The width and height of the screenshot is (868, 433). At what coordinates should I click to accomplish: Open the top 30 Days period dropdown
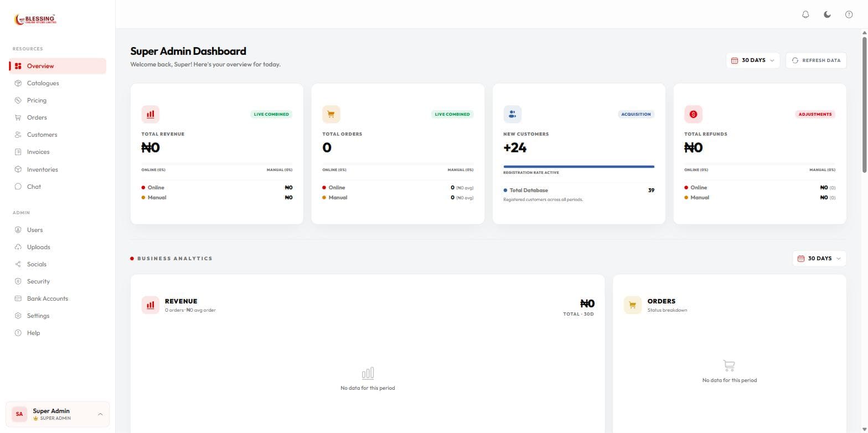pyautogui.click(x=753, y=60)
